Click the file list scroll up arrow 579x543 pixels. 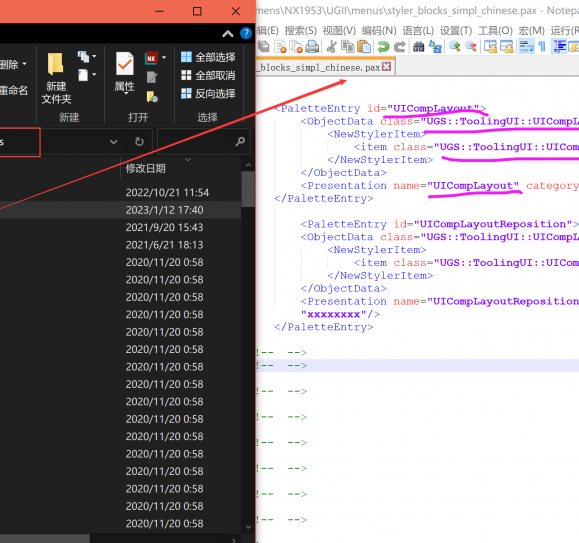coord(248,165)
